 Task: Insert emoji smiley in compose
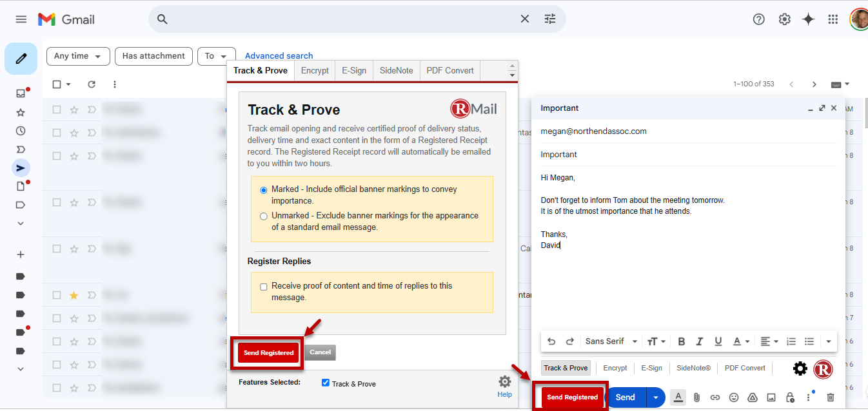point(734,397)
